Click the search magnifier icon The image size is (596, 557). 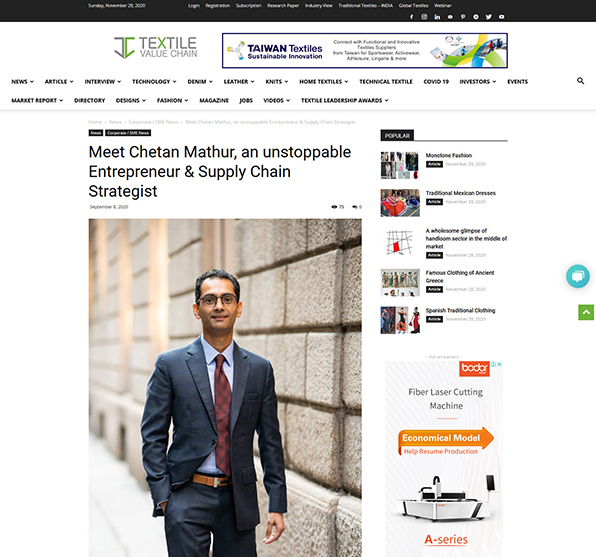[x=580, y=81]
